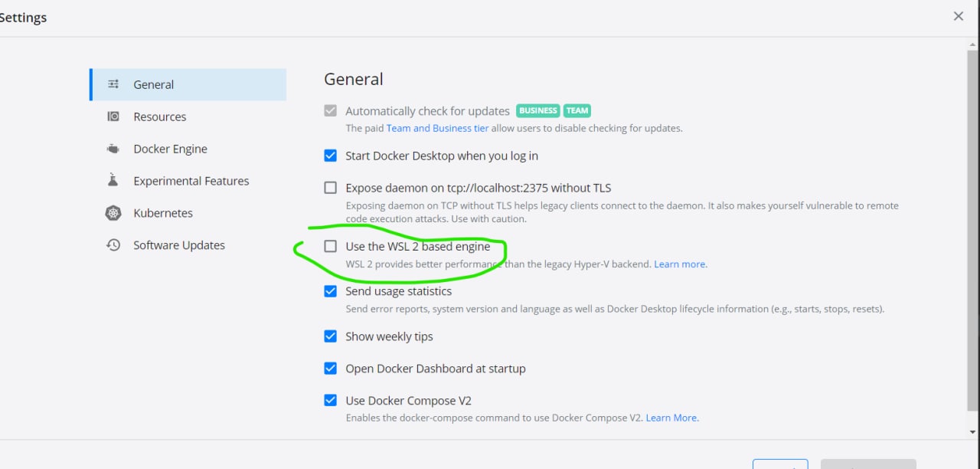The height and width of the screenshot is (469, 980).
Task: Close the Settings window with X
Action: point(958,16)
